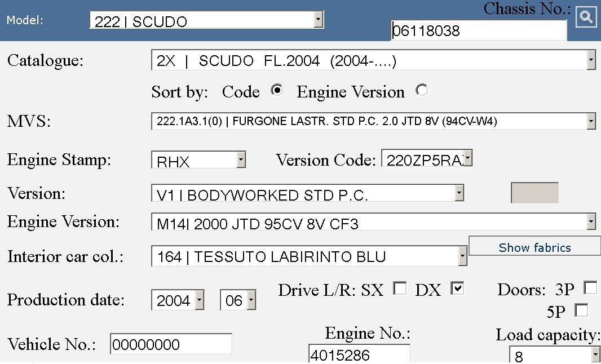Image resolution: width=601 pixels, height=364 pixels.
Task: Click the grey colour swatch beside Version
Action: tap(534, 193)
